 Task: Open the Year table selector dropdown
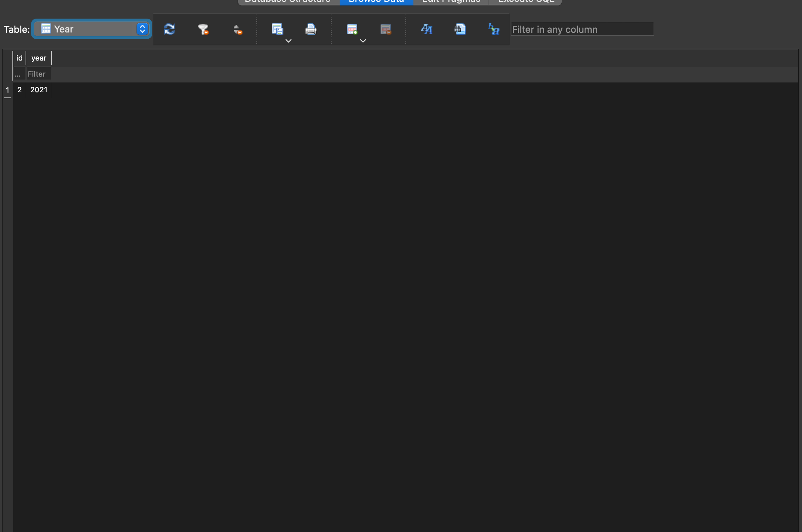(x=92, y=29)
